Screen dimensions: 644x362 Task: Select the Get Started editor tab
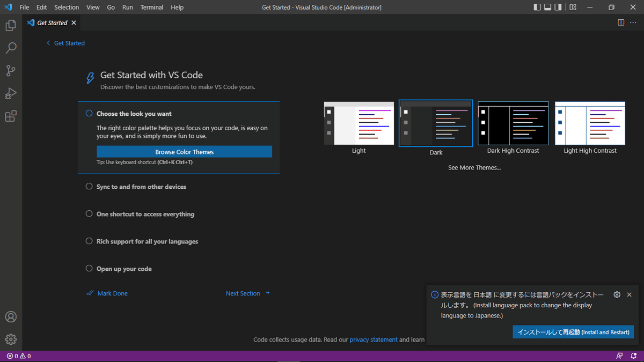coord(52,23)
